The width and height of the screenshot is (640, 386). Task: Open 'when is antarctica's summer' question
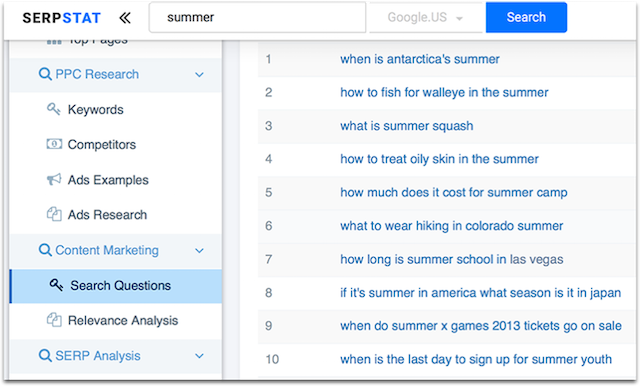420,59
